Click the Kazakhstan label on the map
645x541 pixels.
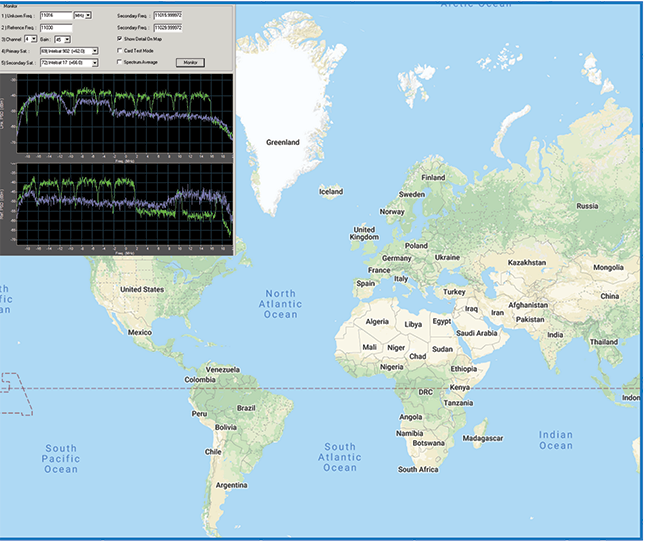pos(531,262)
